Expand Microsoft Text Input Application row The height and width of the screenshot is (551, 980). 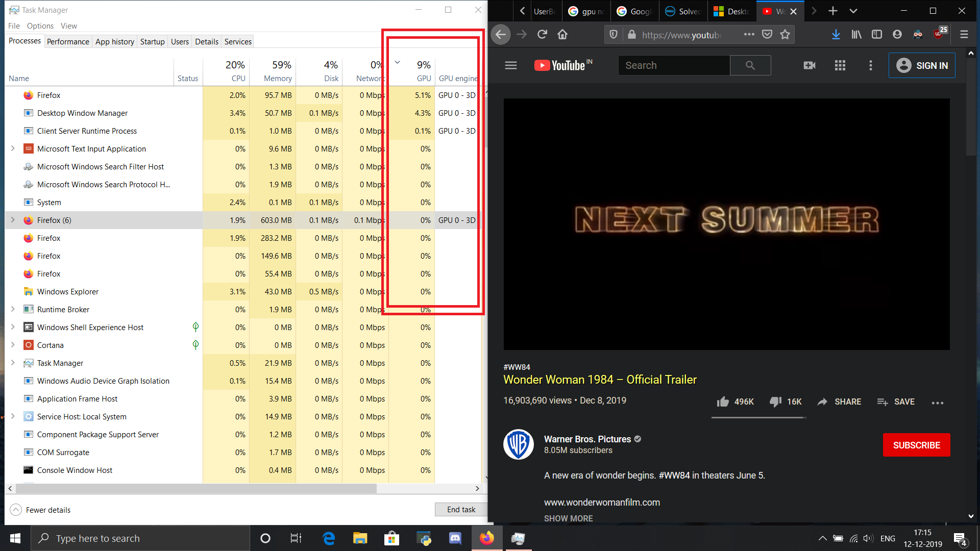click(13, 148)
